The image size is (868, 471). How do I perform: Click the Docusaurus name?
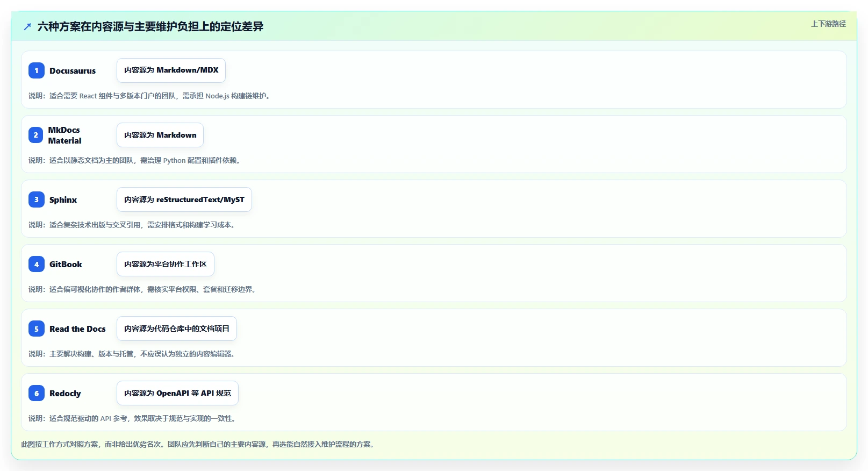tap(73, 70)
